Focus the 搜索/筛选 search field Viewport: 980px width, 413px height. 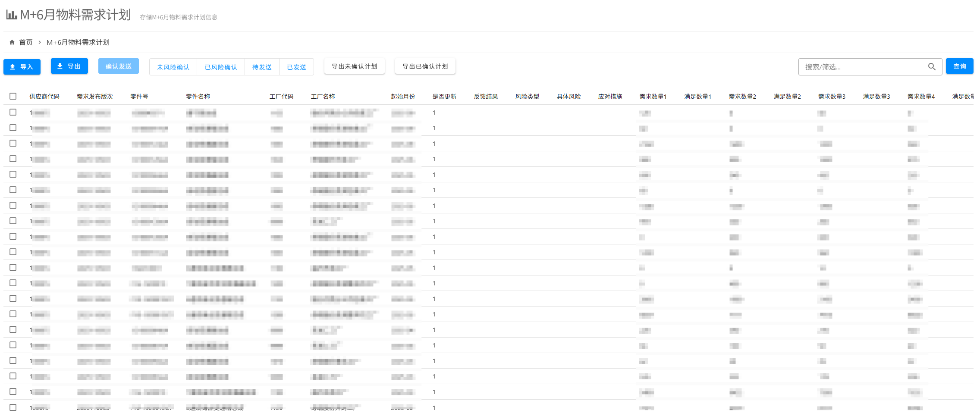point(863,67)
